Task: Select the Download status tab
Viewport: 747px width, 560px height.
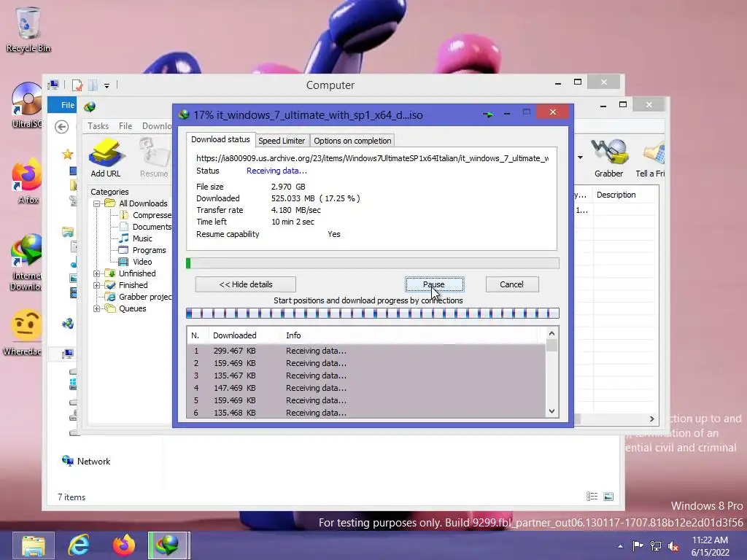Action: point(220,139)
